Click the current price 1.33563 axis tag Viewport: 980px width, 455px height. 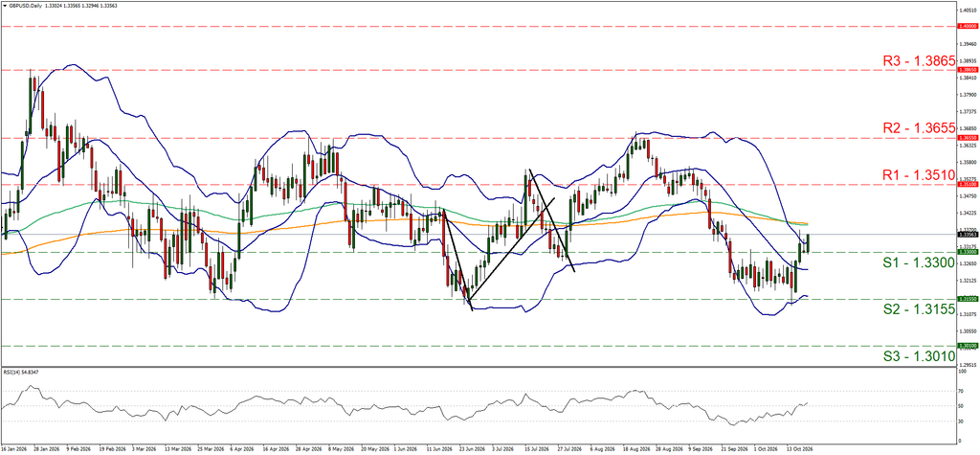click(967, 235)
